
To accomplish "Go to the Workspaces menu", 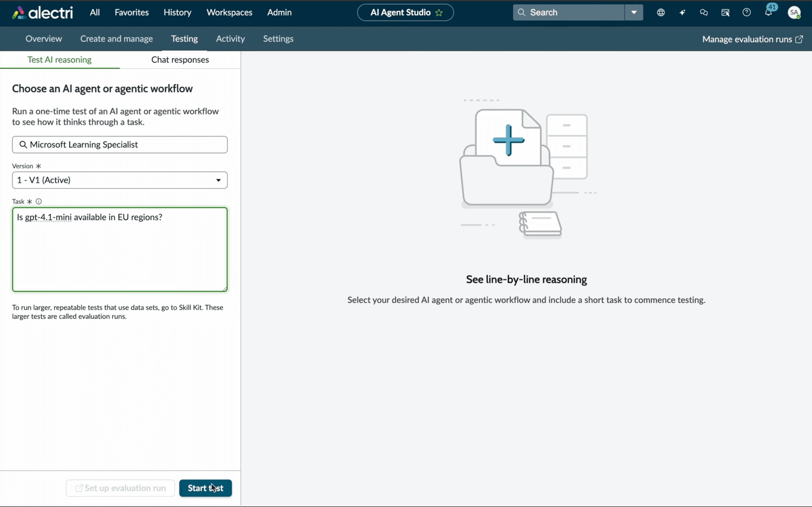I will [x=229, y=12].
